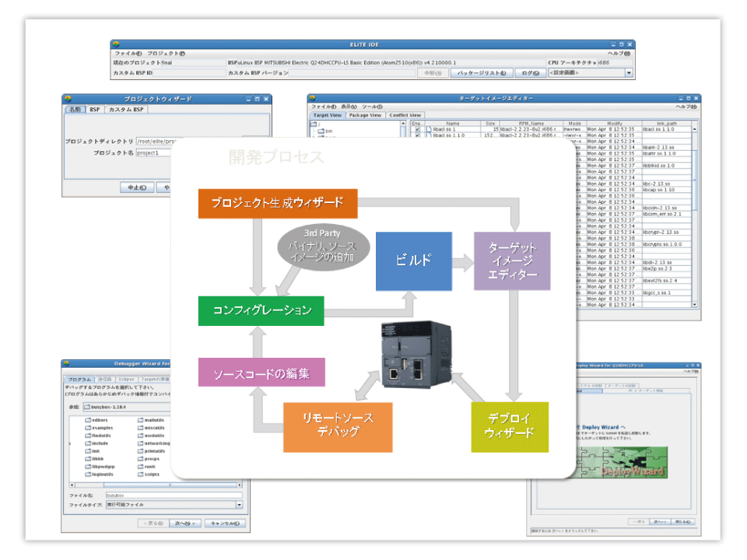
Task: Switch to the Package View tab
Action: tap(364, 115)
